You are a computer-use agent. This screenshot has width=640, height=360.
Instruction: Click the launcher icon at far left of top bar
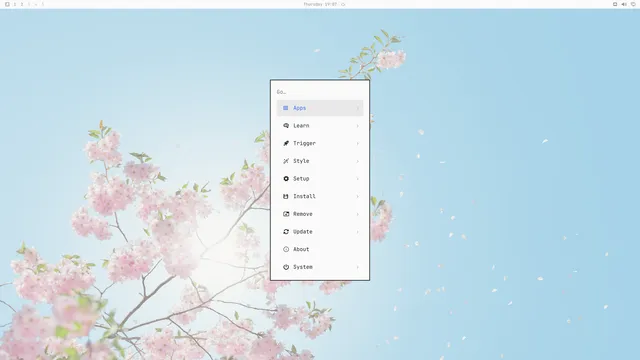pyautogui.click(x=7, y=4)
